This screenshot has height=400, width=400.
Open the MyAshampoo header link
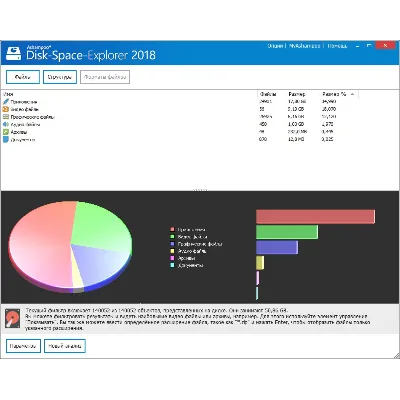pos(304,46)
